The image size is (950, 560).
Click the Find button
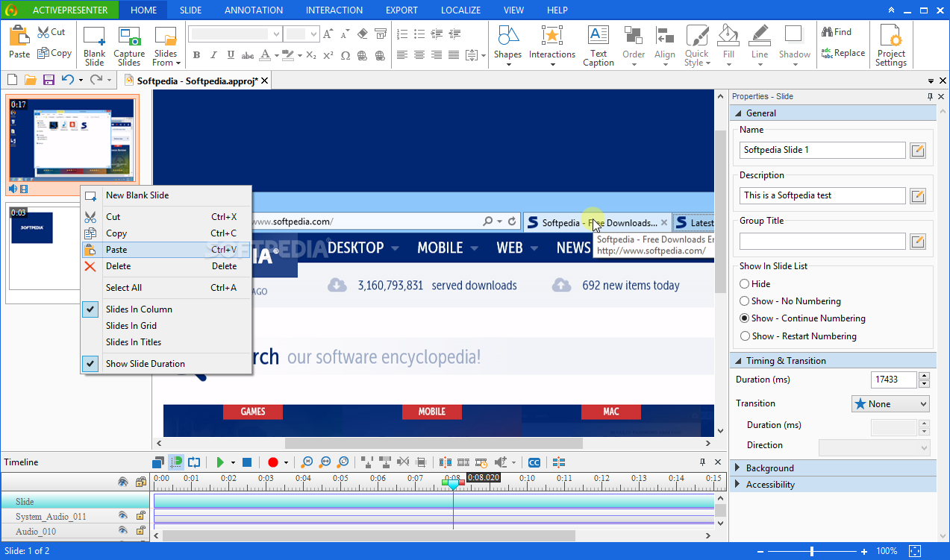[837, 32]
